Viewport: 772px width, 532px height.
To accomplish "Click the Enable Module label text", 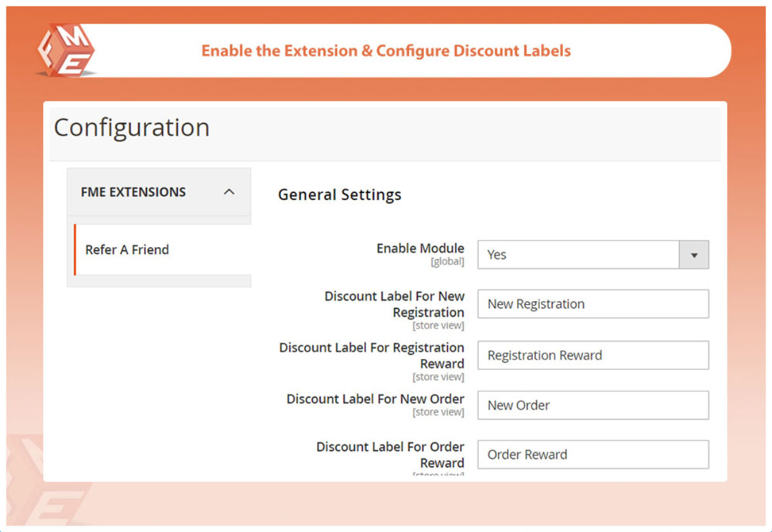I will pyautogui.click(x=420, y=248).
